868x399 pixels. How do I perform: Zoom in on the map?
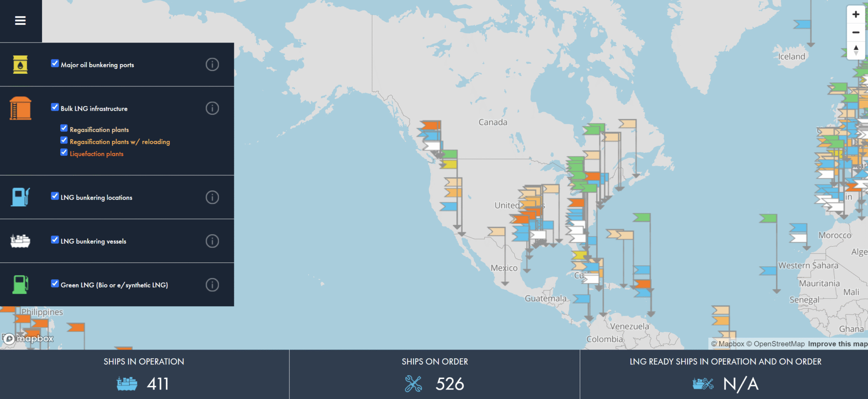coord(855,14)
